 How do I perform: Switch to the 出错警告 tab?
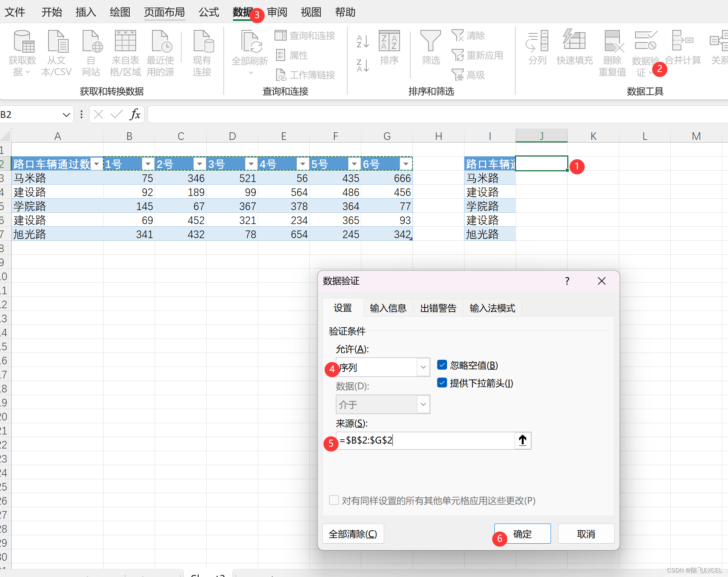pos(438,308)
